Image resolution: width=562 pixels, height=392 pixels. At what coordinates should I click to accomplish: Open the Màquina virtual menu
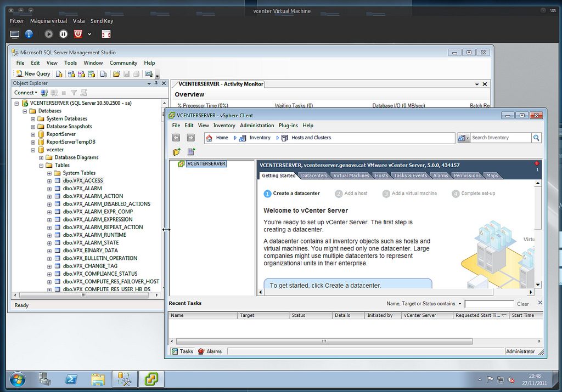click(48, 21)
